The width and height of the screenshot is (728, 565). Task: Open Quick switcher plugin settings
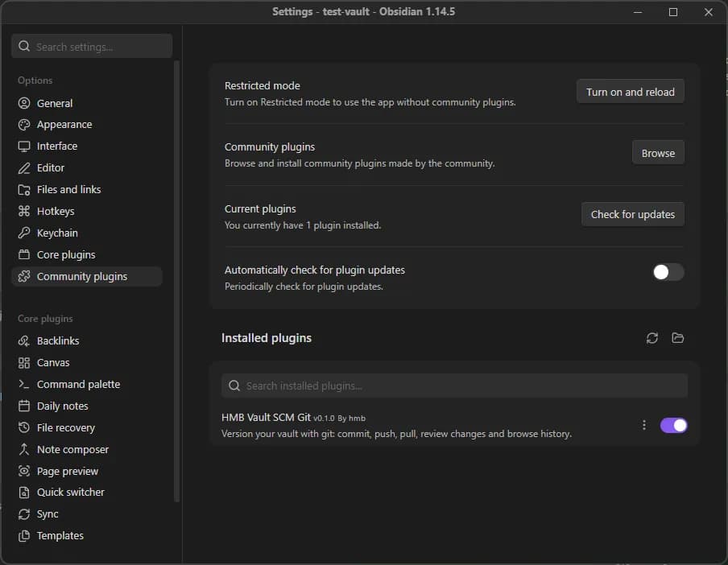tap(87, 493)
